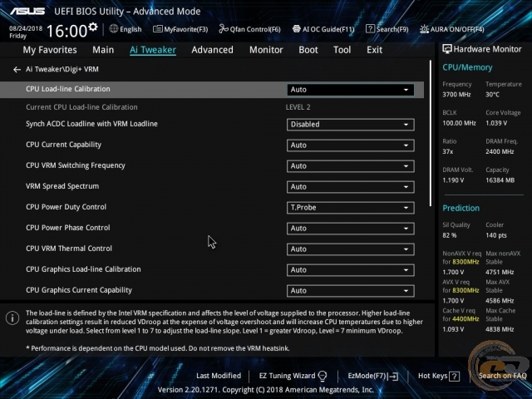This screenshot has height=399, width=532.
Task: Open Qfan Control(F6) fan icon
Action: 224,29
